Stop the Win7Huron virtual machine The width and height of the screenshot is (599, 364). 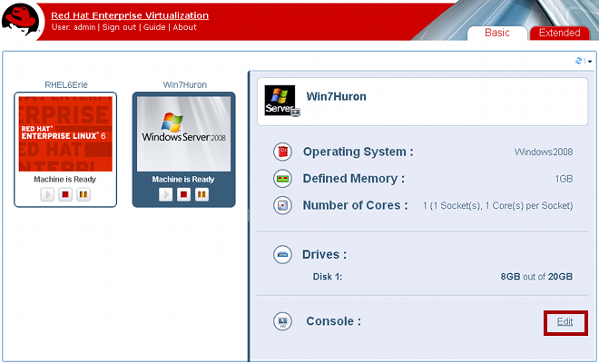click(183, 195)
